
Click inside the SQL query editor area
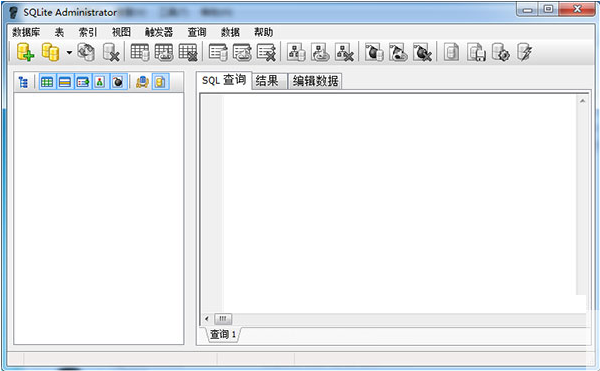pos(399,203)
